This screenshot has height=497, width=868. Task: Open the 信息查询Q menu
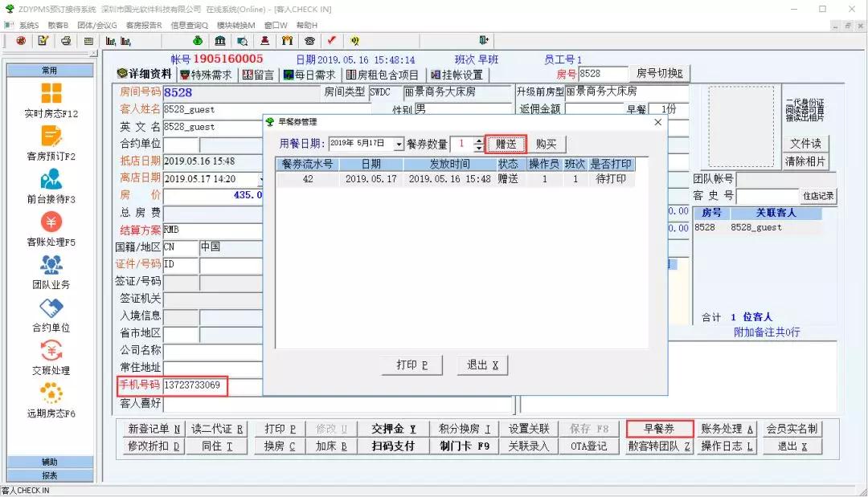(189, 25)
